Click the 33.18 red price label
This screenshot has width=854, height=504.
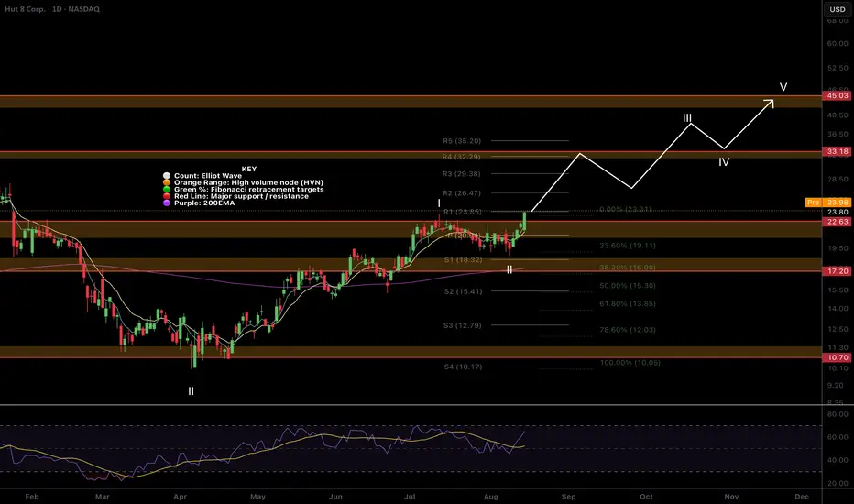click(x=837, y=150)
